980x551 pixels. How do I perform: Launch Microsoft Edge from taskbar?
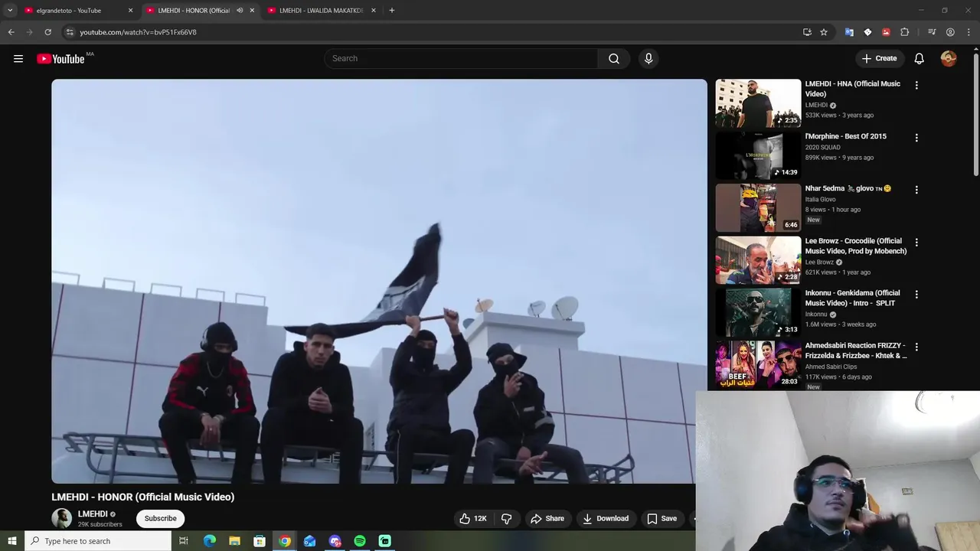click(209, 541)
